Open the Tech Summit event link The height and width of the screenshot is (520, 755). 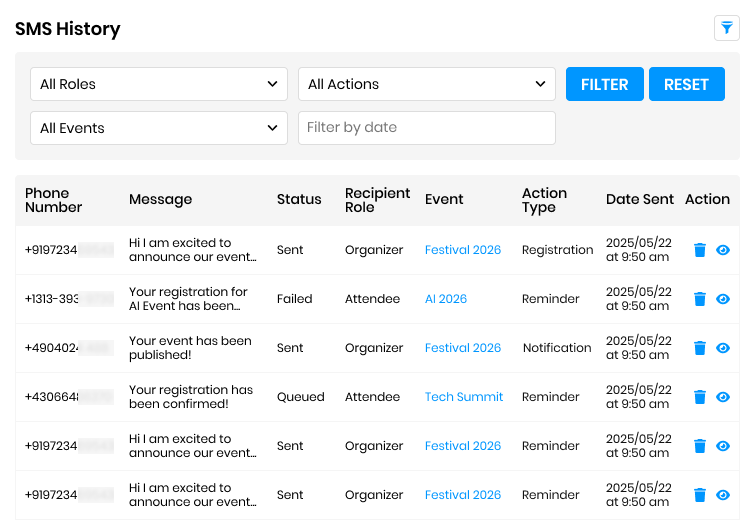coord(464,397)
